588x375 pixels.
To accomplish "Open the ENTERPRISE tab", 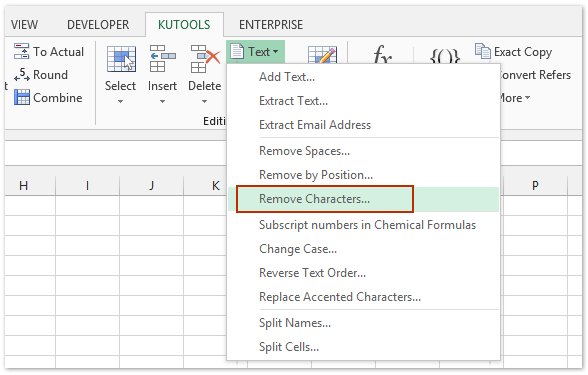I will [x=271, y=25].
